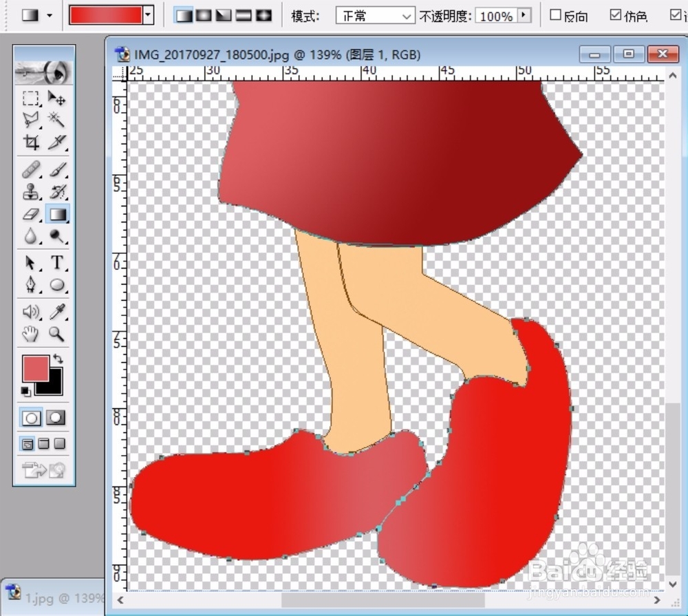Switch to Quick Mask mode
Viewport: 688px width, 616px height.
pos(55,418)
